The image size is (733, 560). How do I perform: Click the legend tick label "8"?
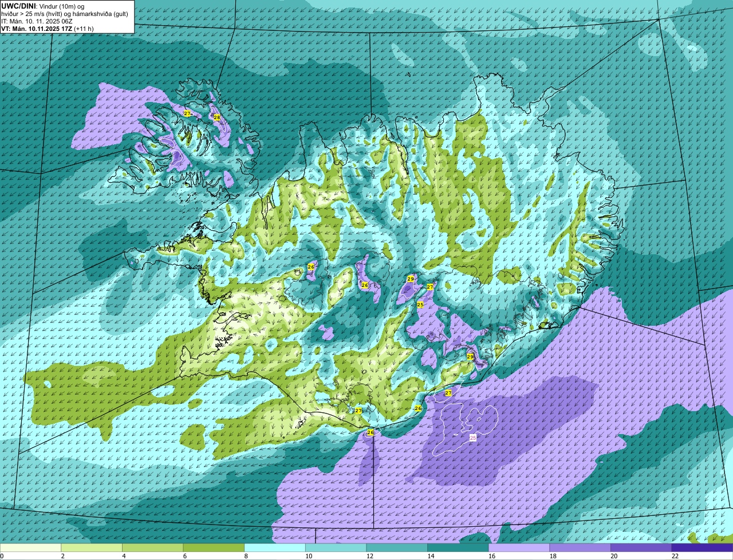[x=247, y=556]
